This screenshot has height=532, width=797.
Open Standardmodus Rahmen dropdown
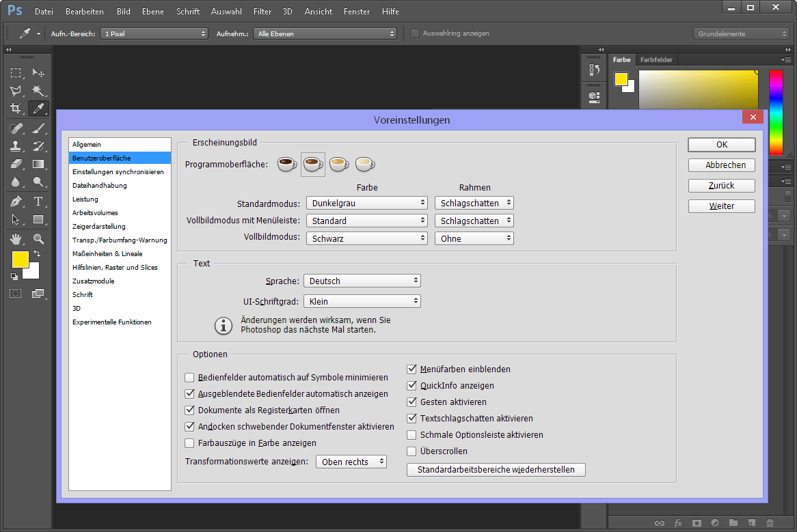pos(474,203)
